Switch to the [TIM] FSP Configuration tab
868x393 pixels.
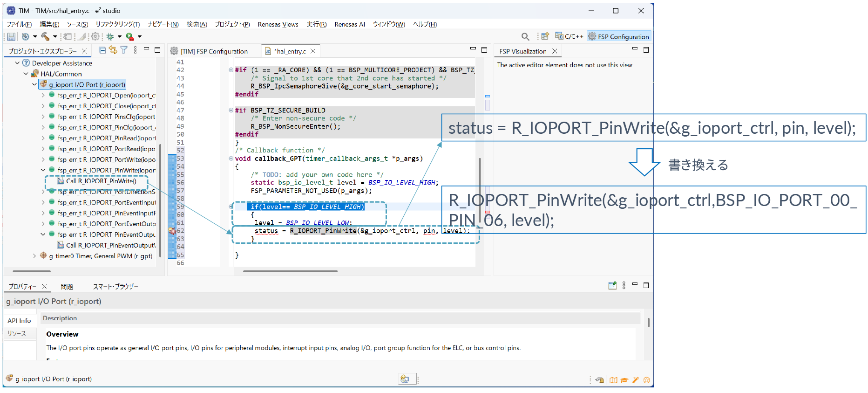[x=214, y=51]
